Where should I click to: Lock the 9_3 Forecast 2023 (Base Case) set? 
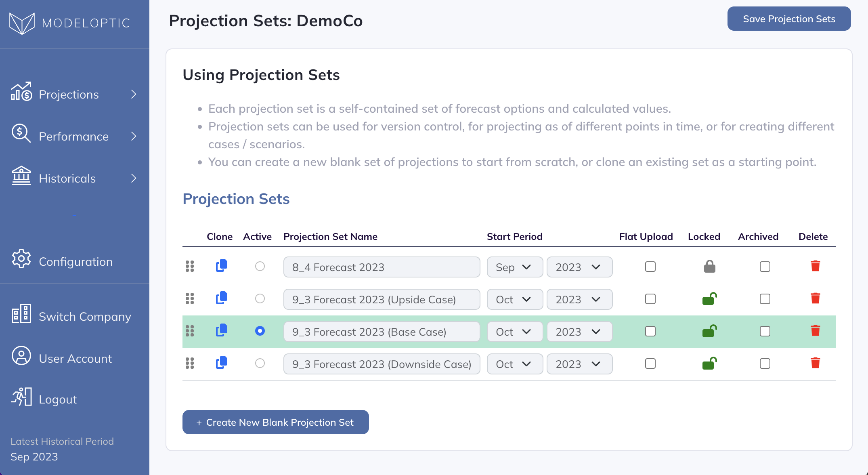[709, 331]
